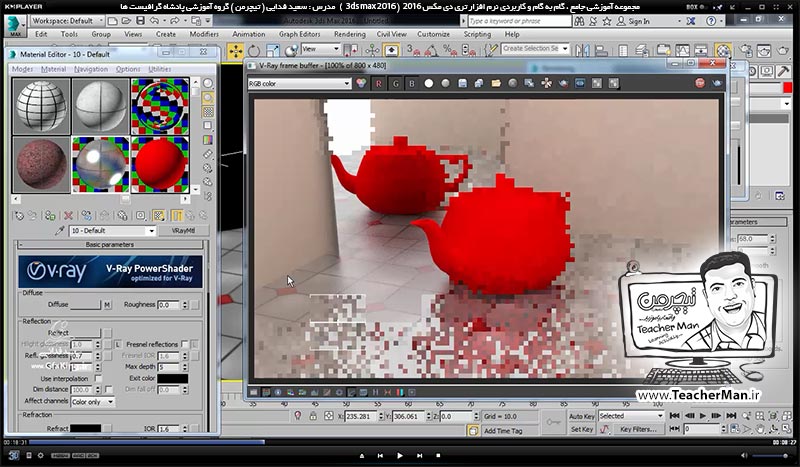Open the RGB color channel dropdown
800x467 pixels.
299,84
